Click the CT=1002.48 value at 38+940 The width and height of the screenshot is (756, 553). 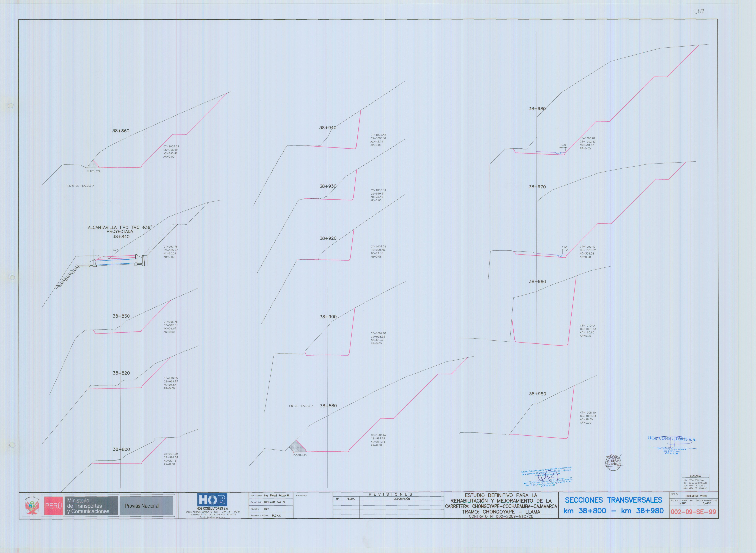[378, 135]
